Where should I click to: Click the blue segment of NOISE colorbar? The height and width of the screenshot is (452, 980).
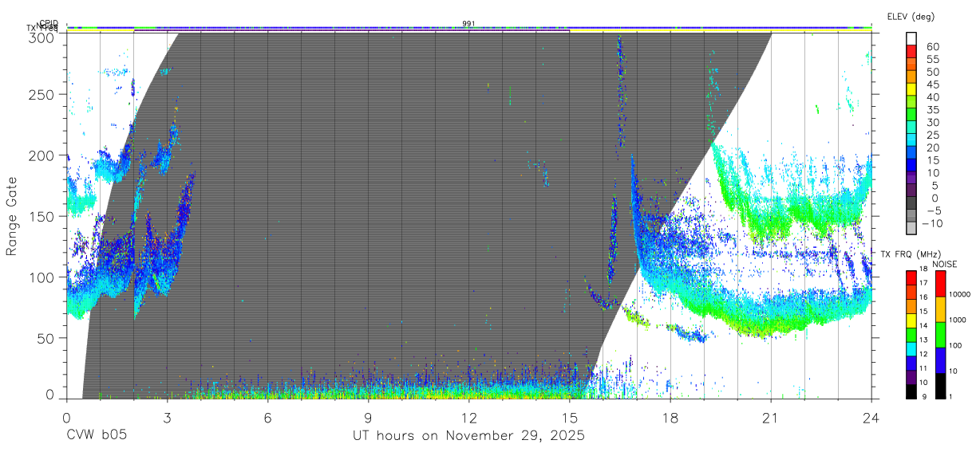pos(940,360)
